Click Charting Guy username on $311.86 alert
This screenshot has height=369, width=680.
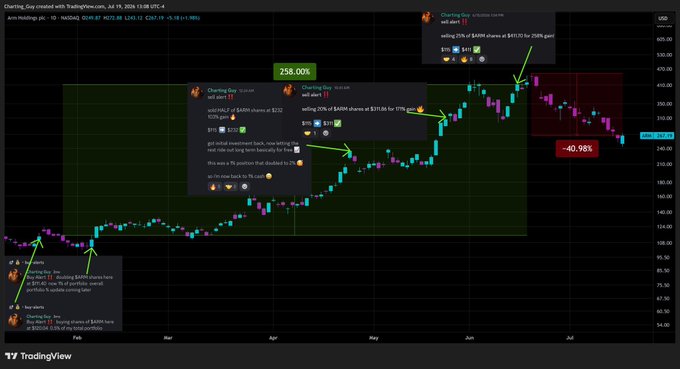click(x=316, y=88)
